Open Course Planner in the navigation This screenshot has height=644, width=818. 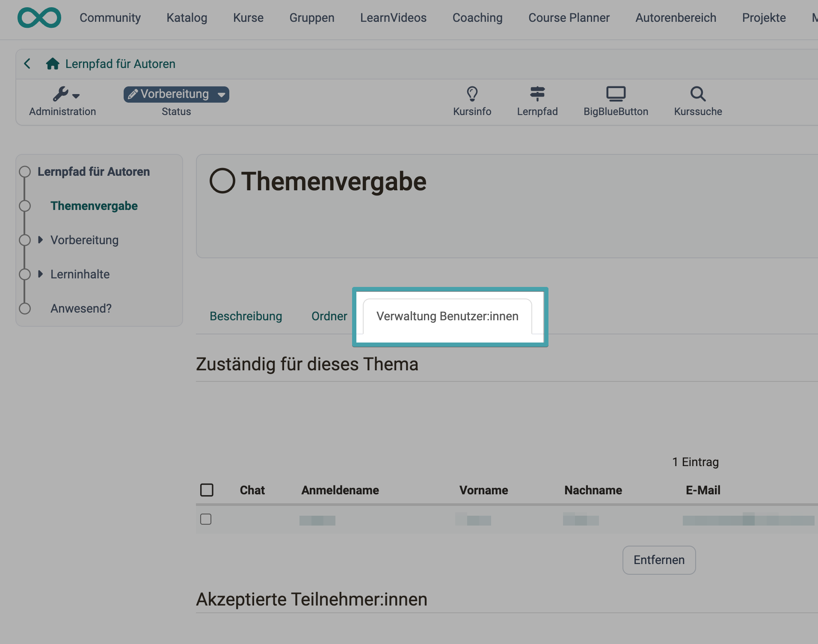(x=569, y=18)
